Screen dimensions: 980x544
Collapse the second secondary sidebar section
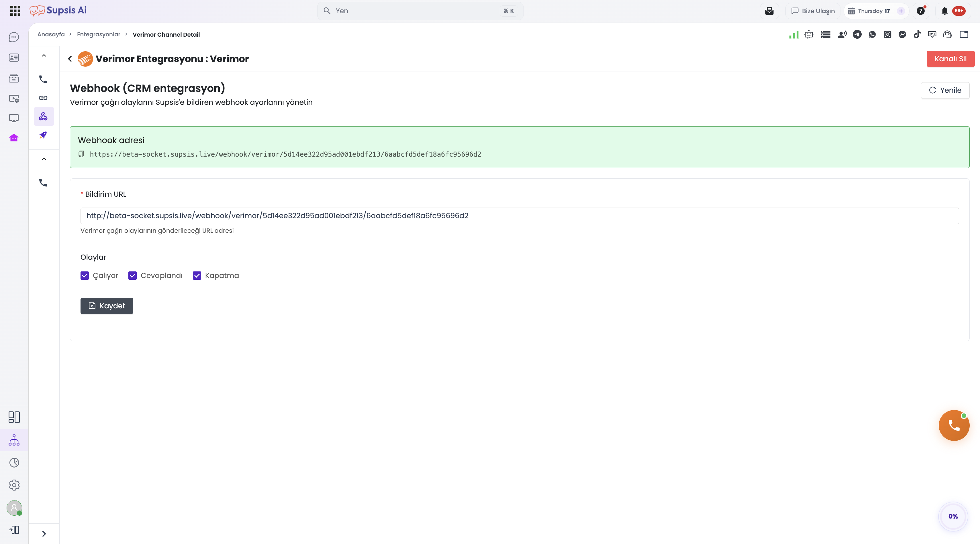click(x=44, y=159)
